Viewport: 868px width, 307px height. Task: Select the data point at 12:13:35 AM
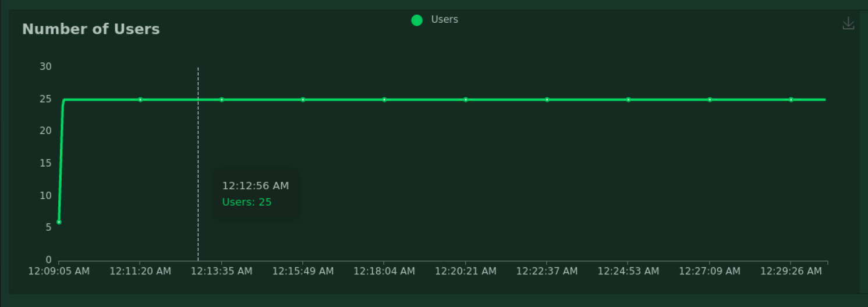click(222, 100)
